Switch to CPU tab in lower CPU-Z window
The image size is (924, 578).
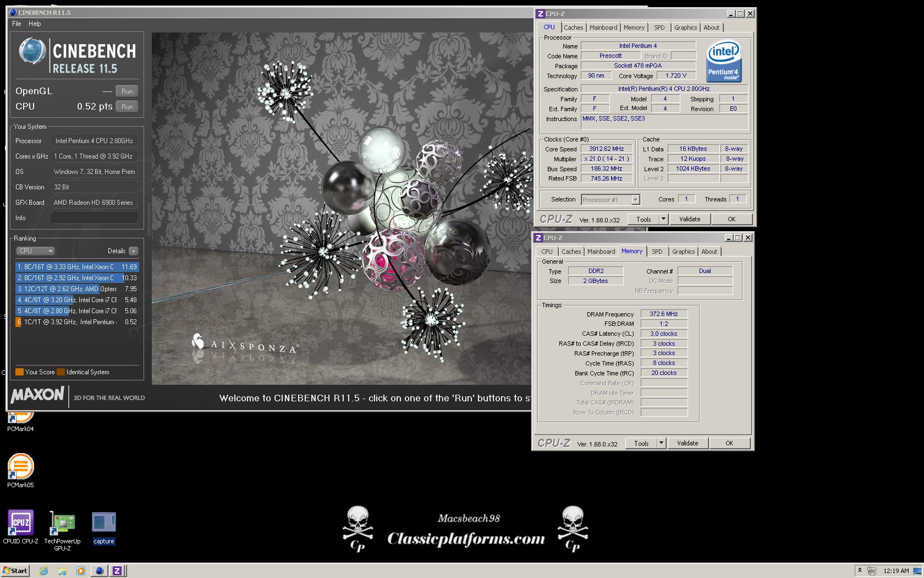coord(547,252)
